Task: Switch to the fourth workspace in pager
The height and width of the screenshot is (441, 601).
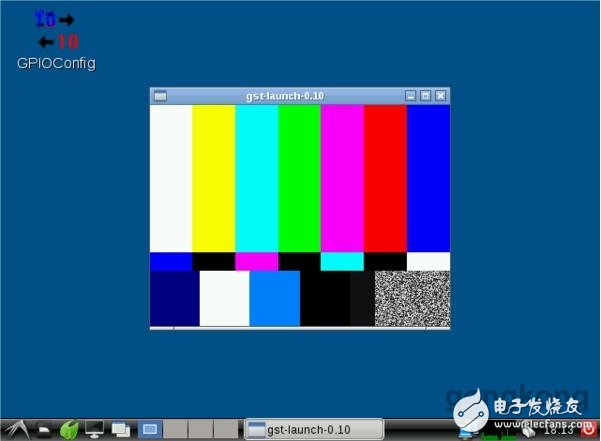Action: 226,429
